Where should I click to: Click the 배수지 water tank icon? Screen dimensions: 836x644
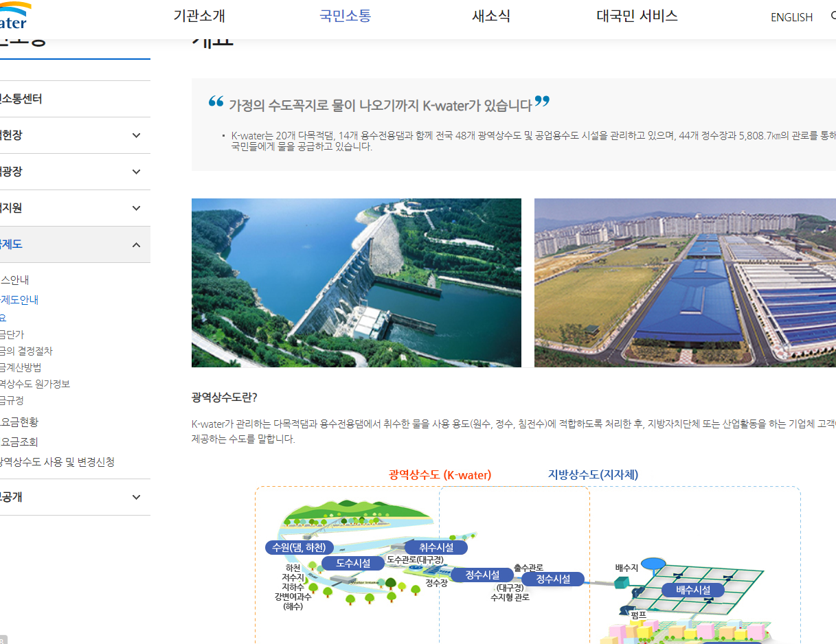pos(654,565)
